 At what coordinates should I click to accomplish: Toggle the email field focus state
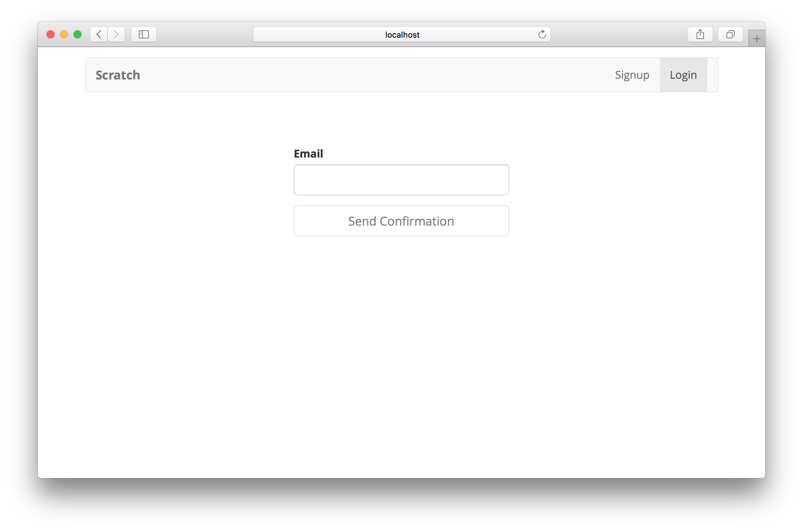pyautogui.click(x=401, y=180)
